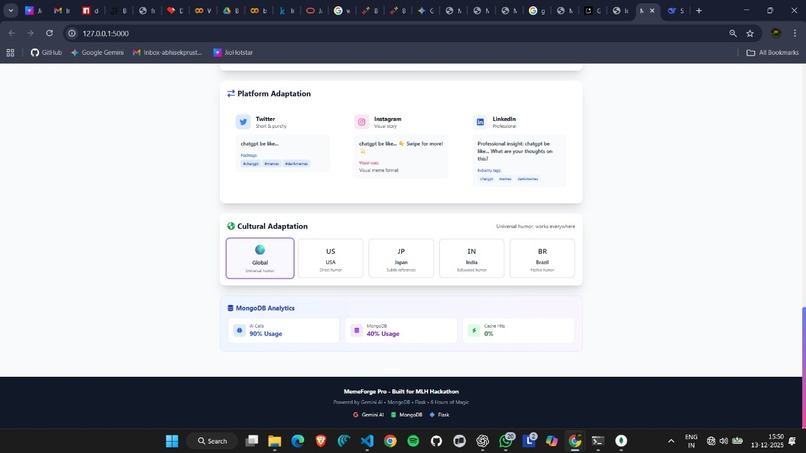The image size is (806, 453).
Task: Open the clock showing 15:50 in taskbar
Action: (767, 441)
